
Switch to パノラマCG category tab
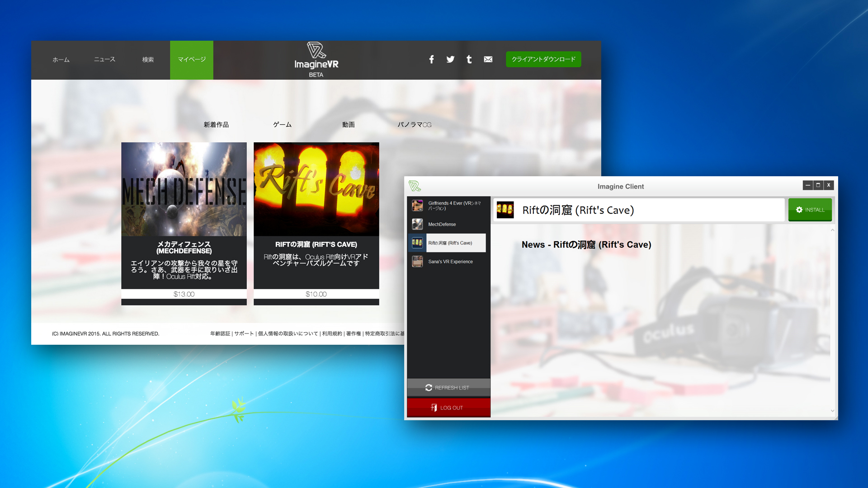415,125
